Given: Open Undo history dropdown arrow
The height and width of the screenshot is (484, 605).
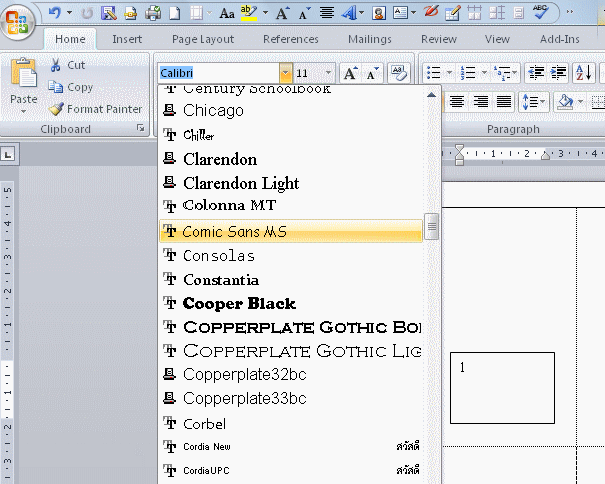Looking at the screenshot, I should [x=69, y=13].
